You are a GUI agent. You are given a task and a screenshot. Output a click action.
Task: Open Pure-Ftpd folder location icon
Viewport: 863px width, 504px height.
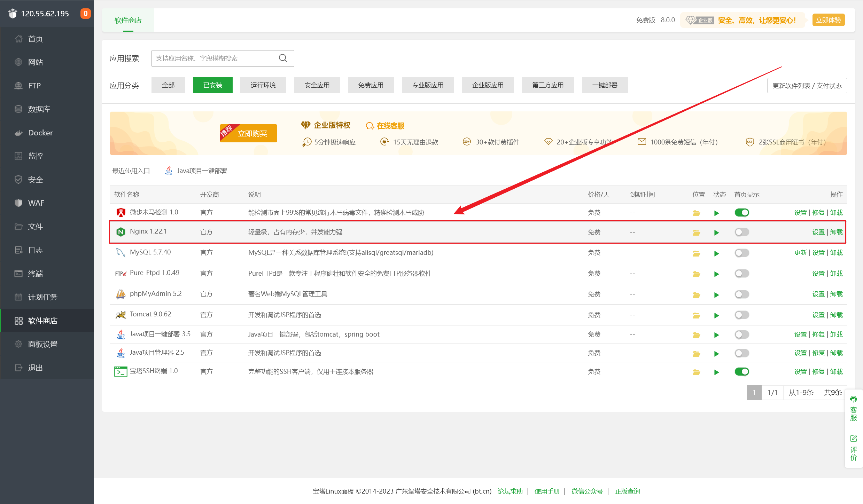(x=696, y=274)
